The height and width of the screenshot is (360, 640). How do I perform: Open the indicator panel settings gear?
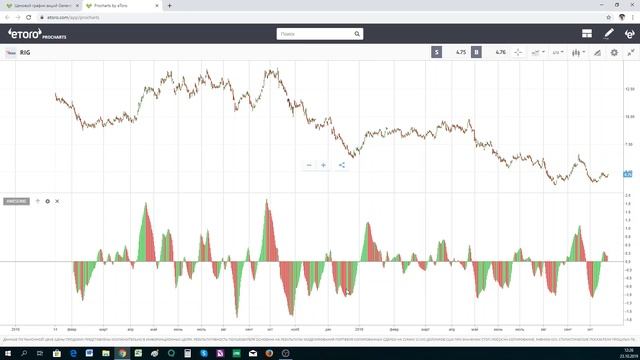(x=47, y=201)
